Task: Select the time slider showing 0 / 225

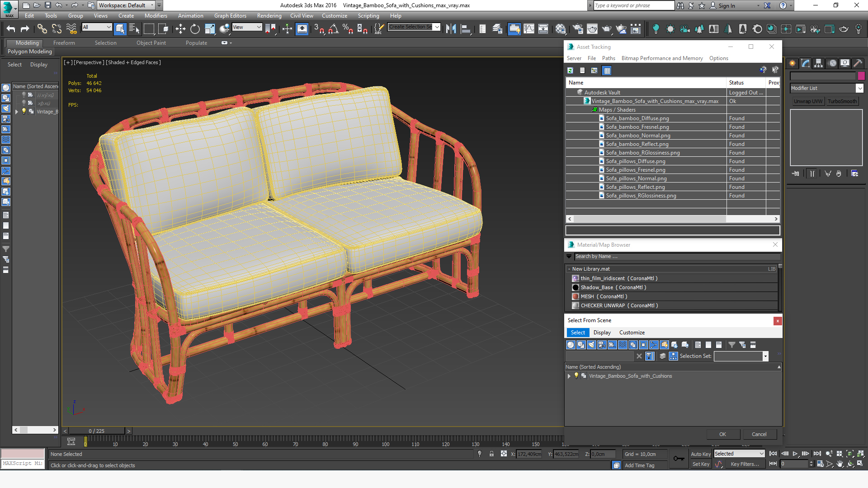Action: [97, 431]
